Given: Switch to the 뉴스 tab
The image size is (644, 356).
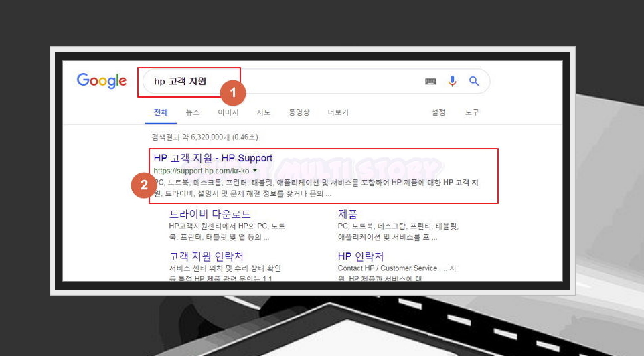Looking at the screenshot, I should [x=192, y=112].
